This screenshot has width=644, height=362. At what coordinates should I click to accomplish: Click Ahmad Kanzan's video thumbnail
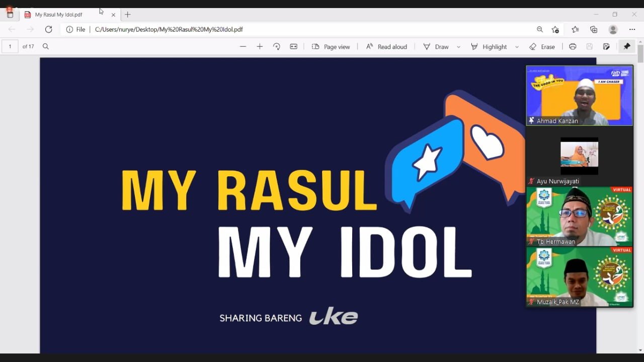click(x=579, y=95)
